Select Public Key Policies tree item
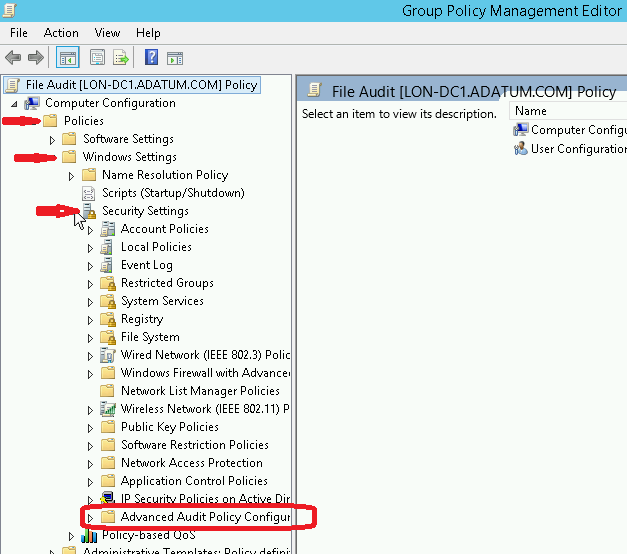Image resolution: width=627 pixels, height=554 pixels. (170, 427)
